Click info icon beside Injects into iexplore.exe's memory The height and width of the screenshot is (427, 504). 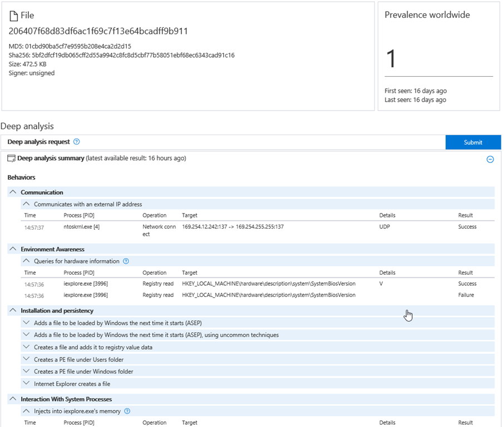[127, 411]
